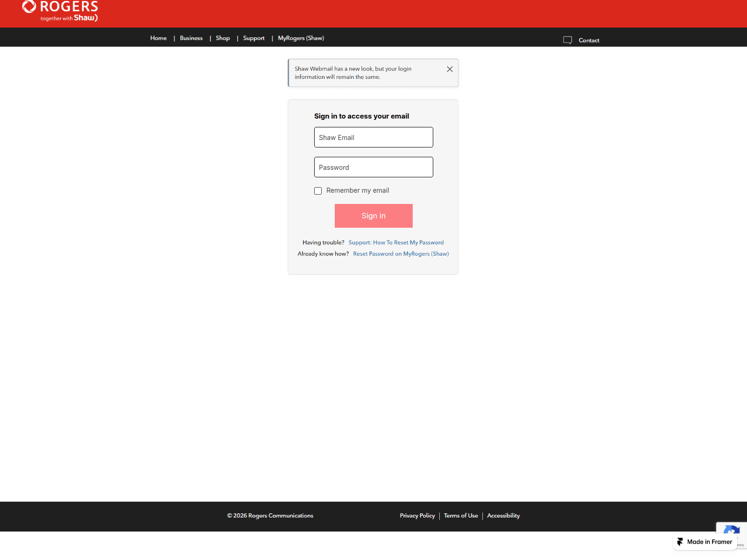Open Support: How To Reset My Password
The width and height of the screenshot is (747, 560).
pos(396,243)
